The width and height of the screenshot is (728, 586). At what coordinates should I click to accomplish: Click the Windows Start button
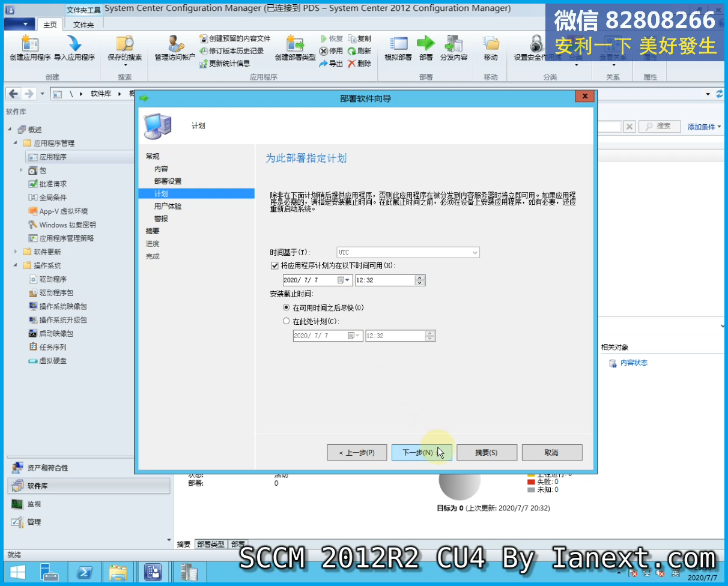click(17, 572)
